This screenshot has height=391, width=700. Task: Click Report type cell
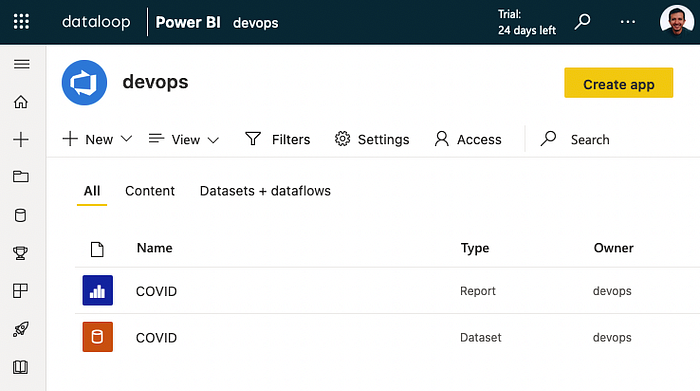(x=478, y=291)
